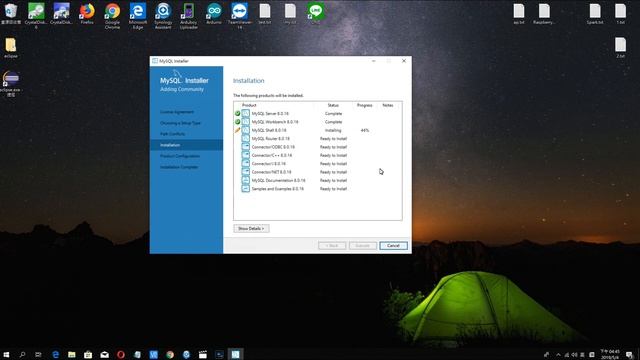Open Arduino desktop shortcut
This screenshot has height=360, width=640.
click(214, 13)
